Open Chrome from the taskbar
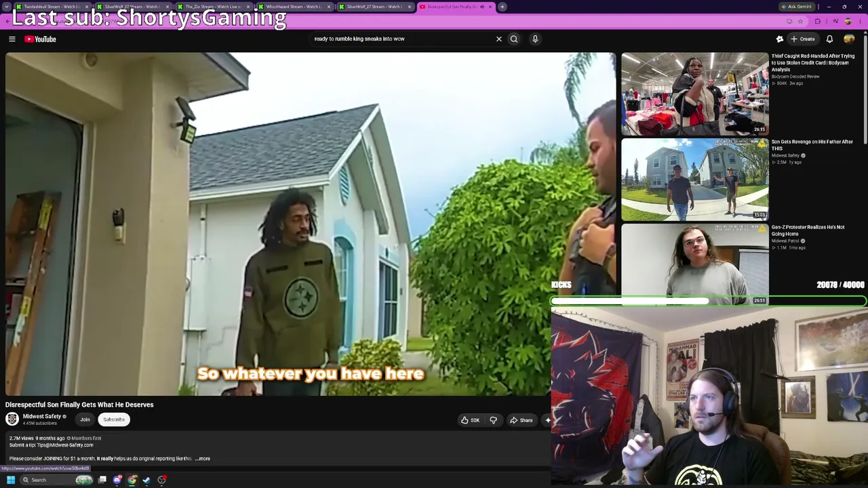The width and height of the screenshot is (868, 488). coord(132,480)
